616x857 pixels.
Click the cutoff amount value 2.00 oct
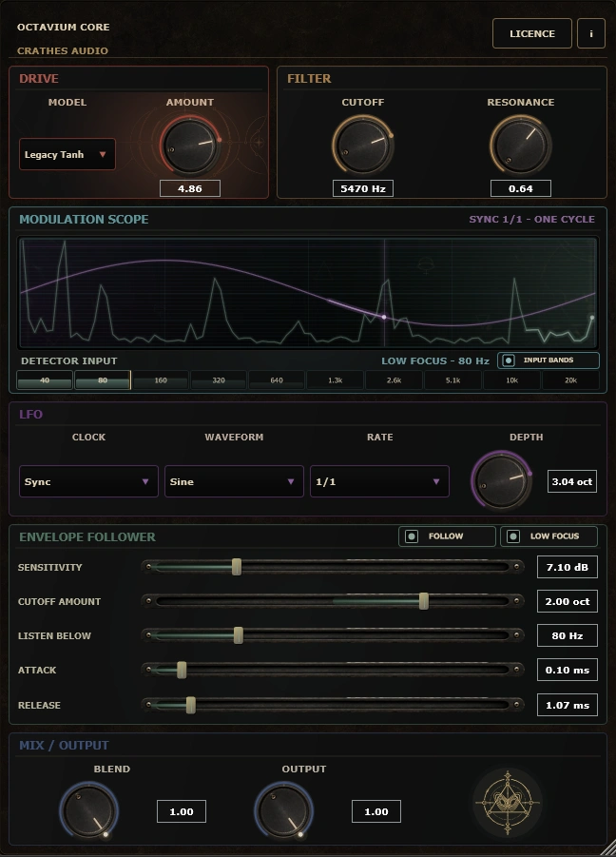coord(568,601)
